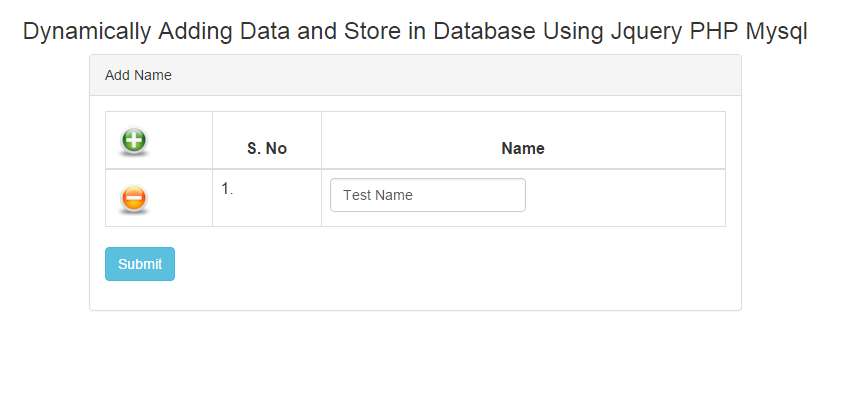
Task: Submit the Add Name form
Action: coord(140,264)
